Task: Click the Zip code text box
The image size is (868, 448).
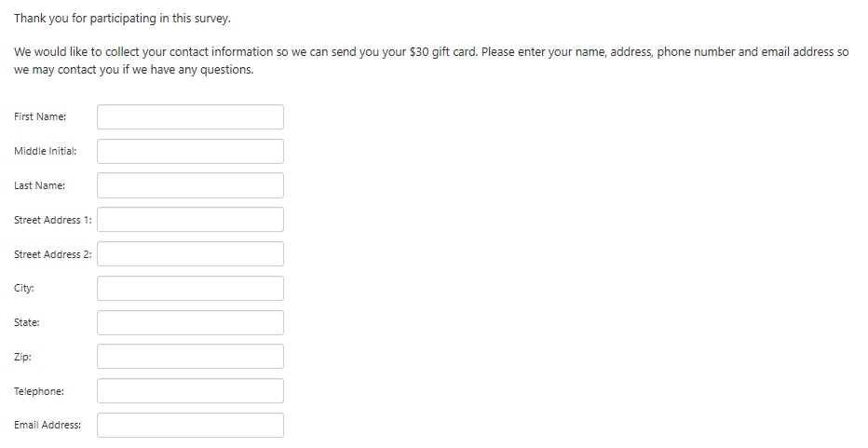Action: 190,357
